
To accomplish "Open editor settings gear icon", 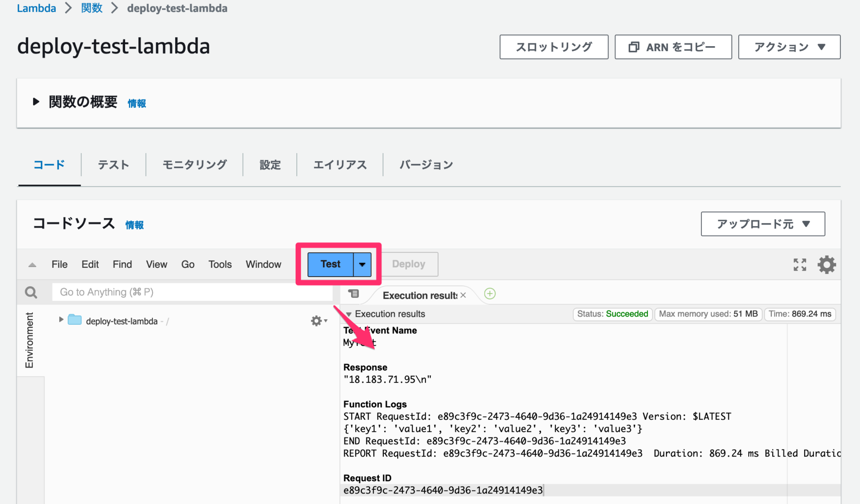I will [x=826, y=264].
